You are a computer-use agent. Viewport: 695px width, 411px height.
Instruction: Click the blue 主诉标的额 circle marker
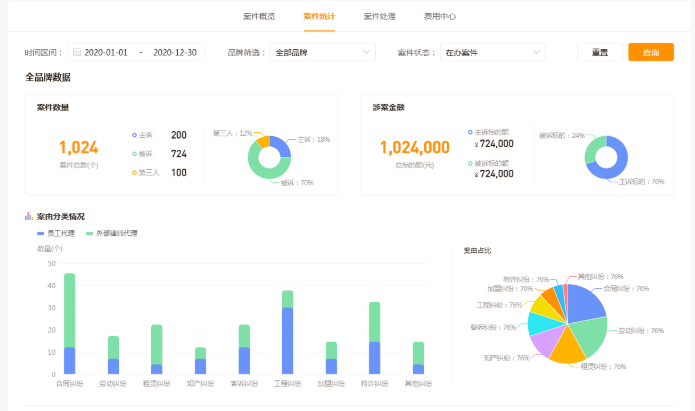point(470,132)
